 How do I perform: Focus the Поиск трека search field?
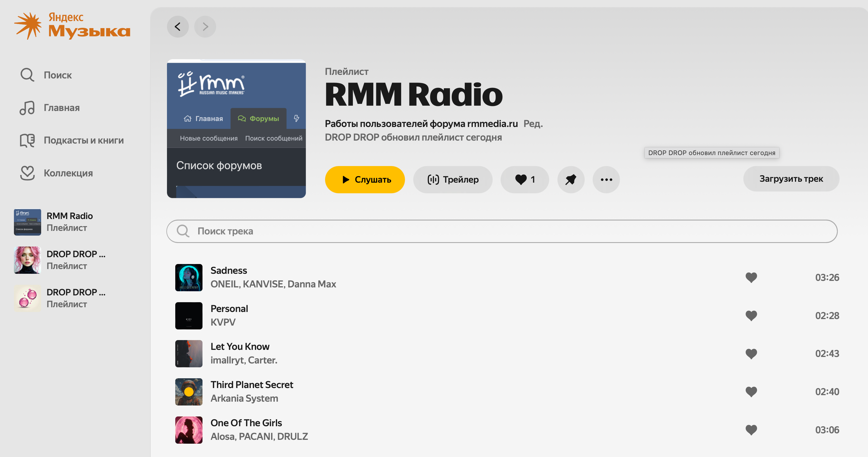tap(501, 231)
